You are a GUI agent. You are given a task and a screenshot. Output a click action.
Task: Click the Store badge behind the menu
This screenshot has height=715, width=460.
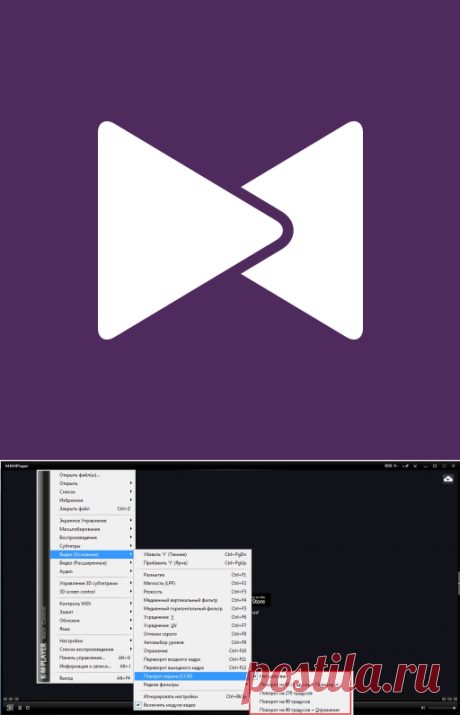260,600
